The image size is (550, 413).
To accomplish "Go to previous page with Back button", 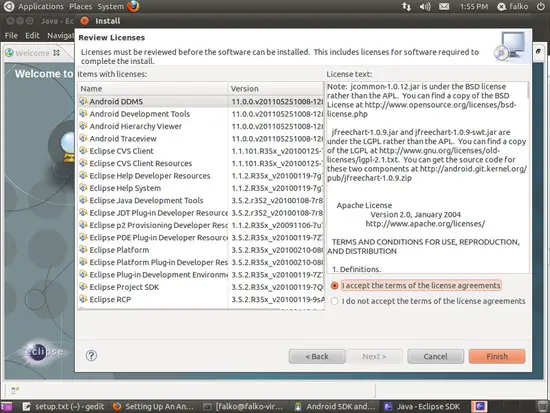I will coord(317,357).
